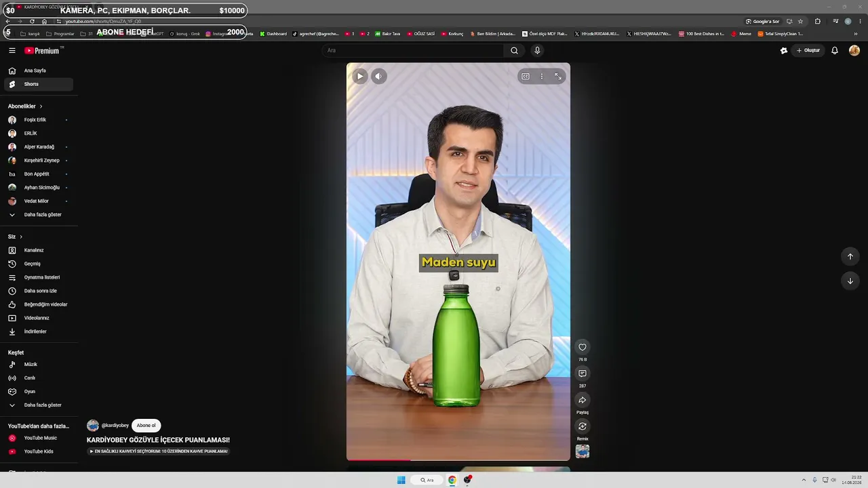Click the taskbar Ara search box
This screenshot has width=868, height=488.
tap(427, 480)
